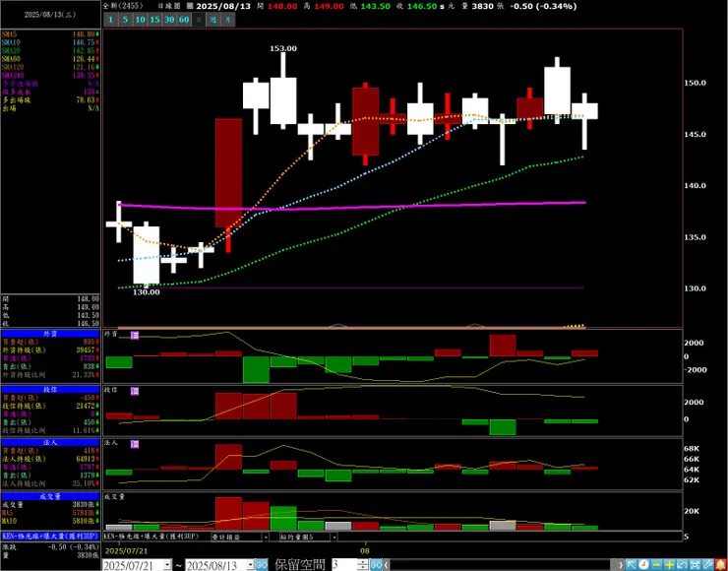Viewport: 728px width, 571px height.
Task: Click the stock title 全新(2455)
Action: (123, 6)
